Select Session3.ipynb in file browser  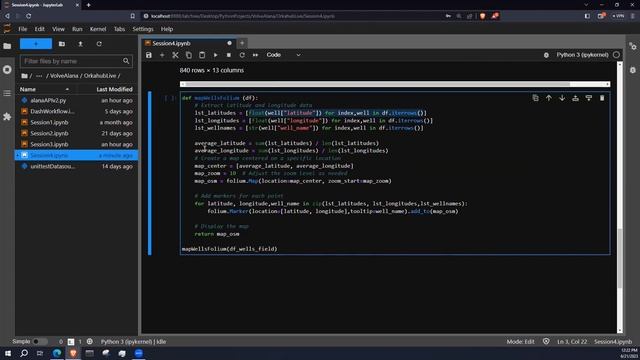[77, 144]
